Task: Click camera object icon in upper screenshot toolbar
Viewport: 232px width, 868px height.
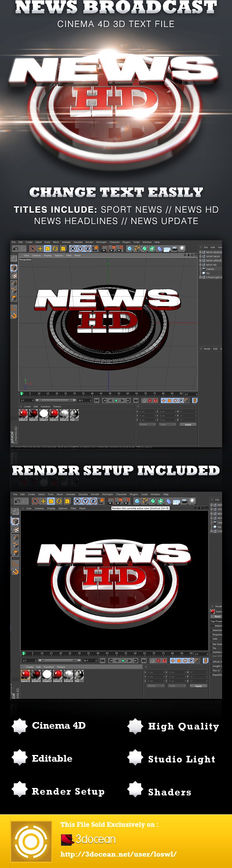Action: [x=175, y=248]
